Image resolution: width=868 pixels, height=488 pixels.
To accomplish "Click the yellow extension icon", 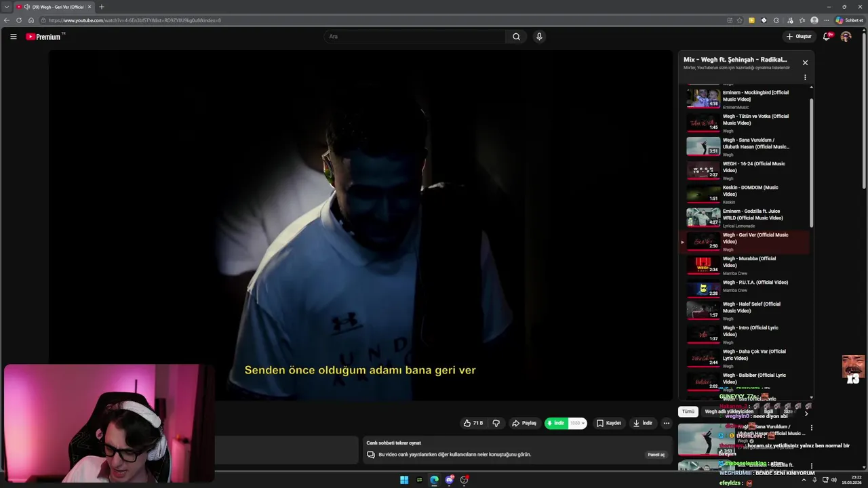I will click(x=751, y=20).
